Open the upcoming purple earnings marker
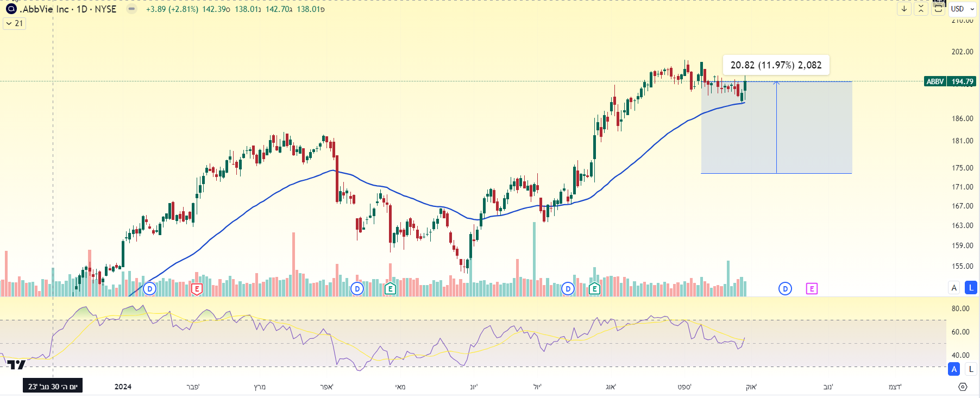Screen dimensions: 980x398 click(812, 289)
